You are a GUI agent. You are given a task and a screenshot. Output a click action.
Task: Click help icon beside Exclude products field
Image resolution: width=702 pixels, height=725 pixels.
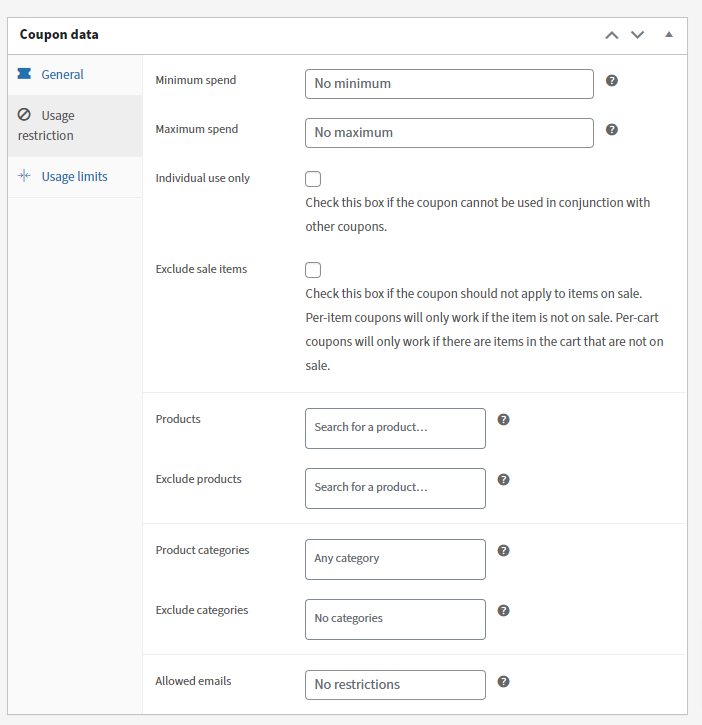[504, 479]
